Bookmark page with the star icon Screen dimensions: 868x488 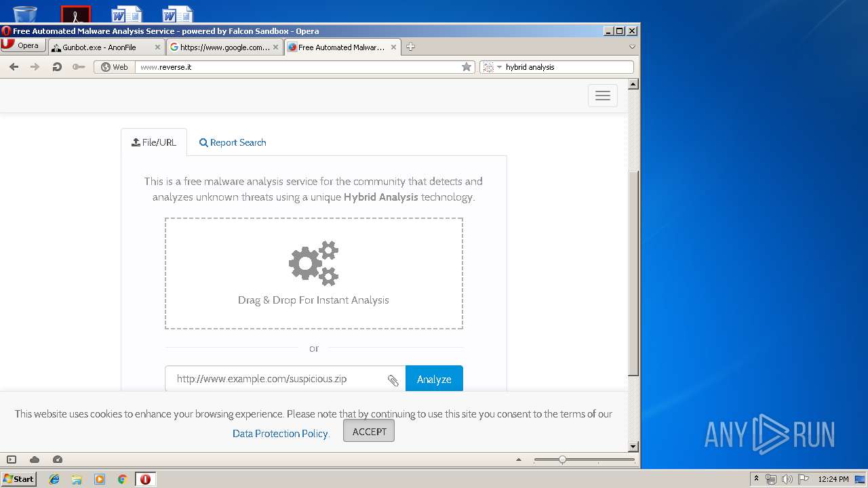[466, 67]
